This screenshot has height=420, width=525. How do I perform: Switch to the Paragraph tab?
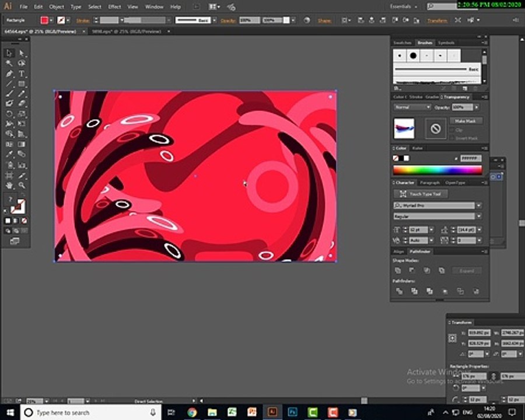(429, 183)
